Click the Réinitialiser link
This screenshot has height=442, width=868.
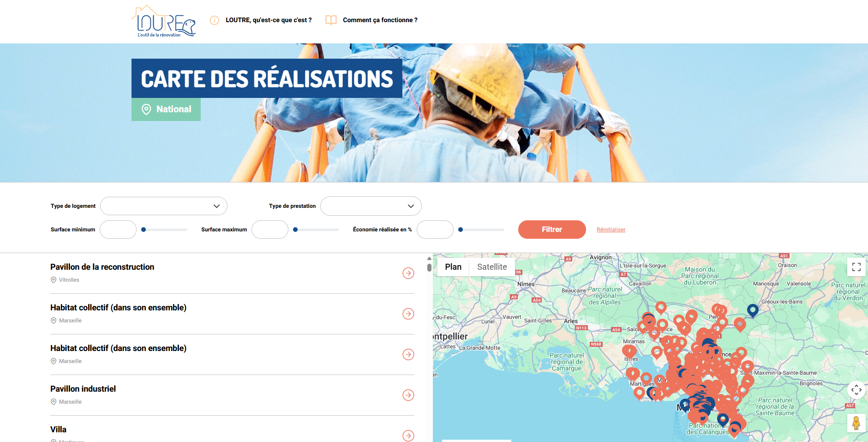pyautogui.click(x=611, y=230)
